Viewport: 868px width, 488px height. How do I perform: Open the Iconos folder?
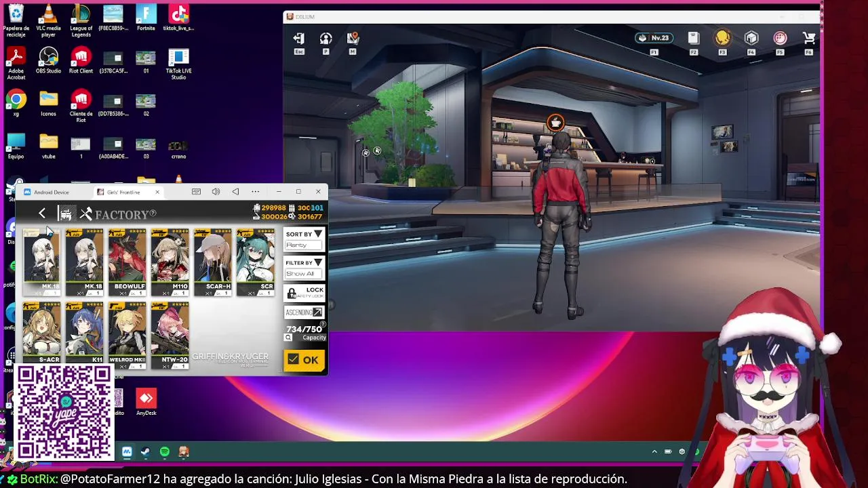pos(48,103)
